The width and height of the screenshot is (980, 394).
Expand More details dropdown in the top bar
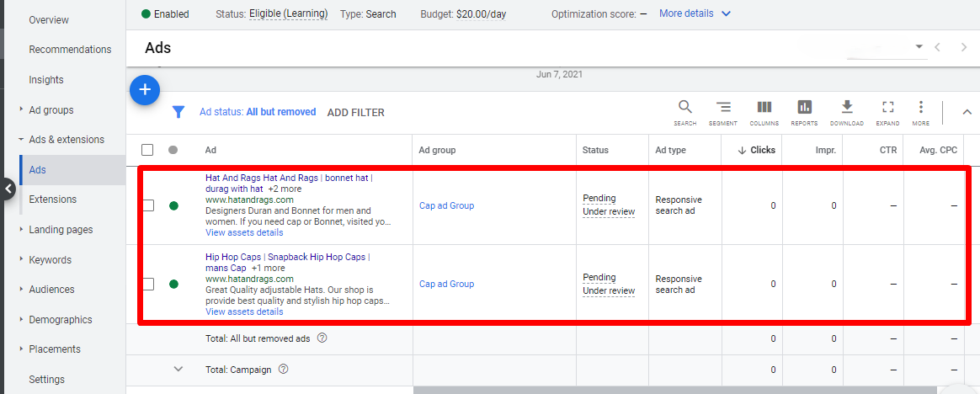(695, 13)
